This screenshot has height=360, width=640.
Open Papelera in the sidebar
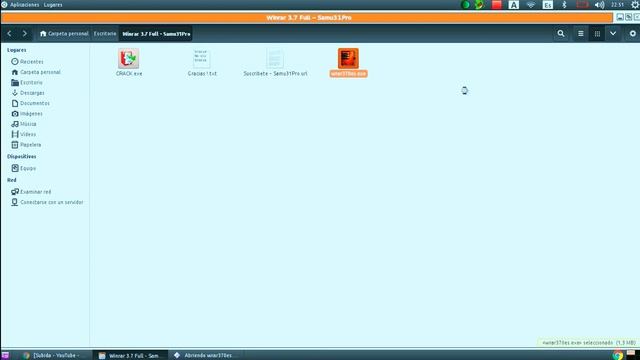tap(26, 145)
